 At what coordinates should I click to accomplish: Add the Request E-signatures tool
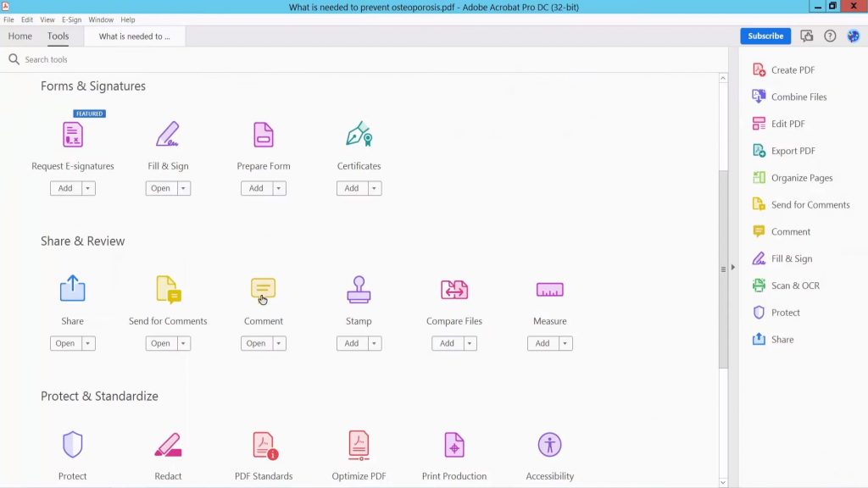[x=66, y=188]
